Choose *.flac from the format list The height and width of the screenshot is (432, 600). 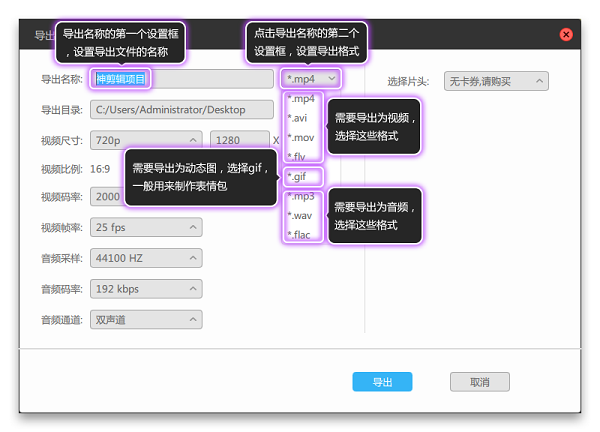(x=301, y=235)
